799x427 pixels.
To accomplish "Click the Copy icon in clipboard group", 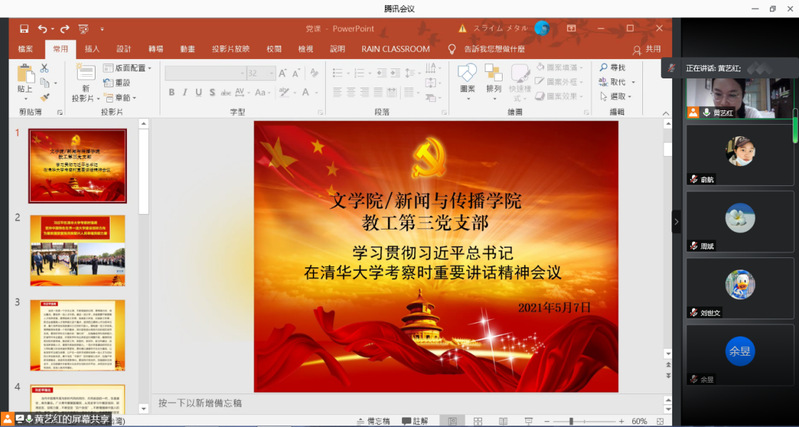I will (45, 83).
